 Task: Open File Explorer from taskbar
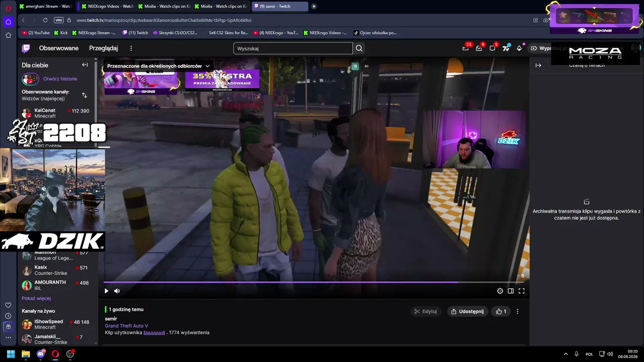[x=26, y=354]
